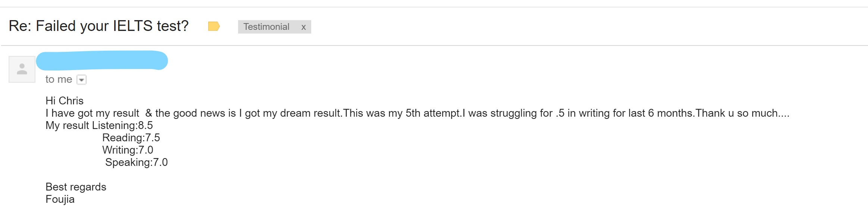This screenshot has width=868, height=211.
Task: Click the 'Reading:7.5' score line
Action: pyautogui.click(x=131, y=138)
